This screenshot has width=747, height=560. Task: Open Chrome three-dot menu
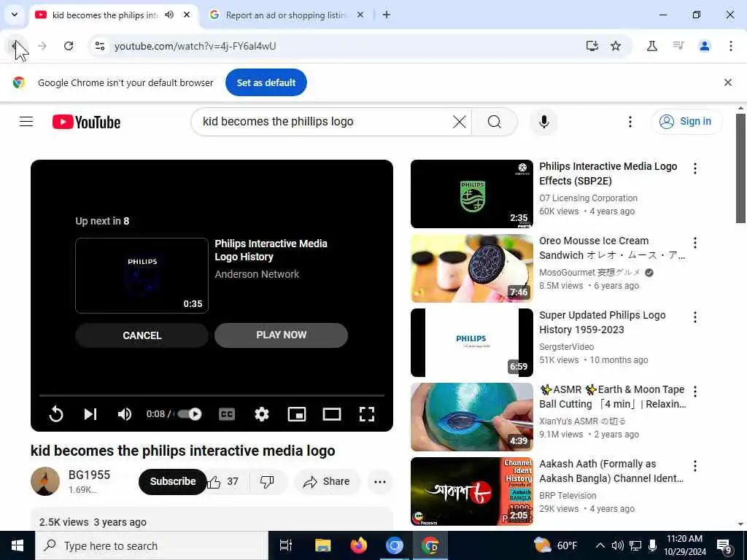click(x=730, y=46)
